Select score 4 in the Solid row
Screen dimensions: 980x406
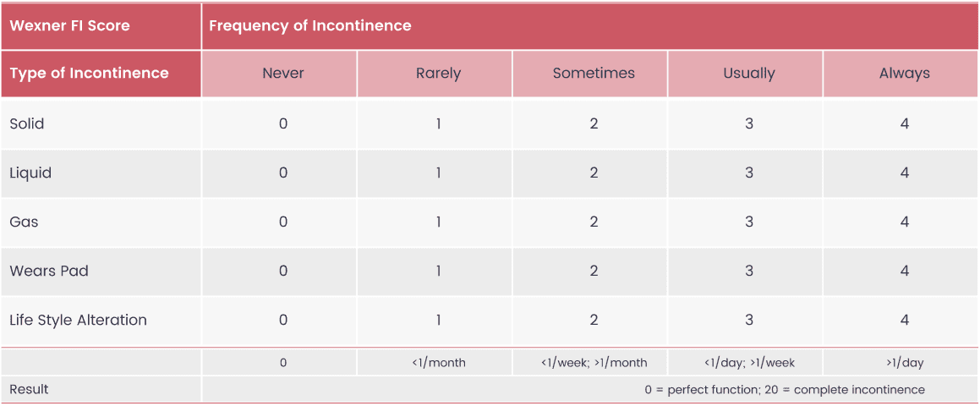(905, 123)
